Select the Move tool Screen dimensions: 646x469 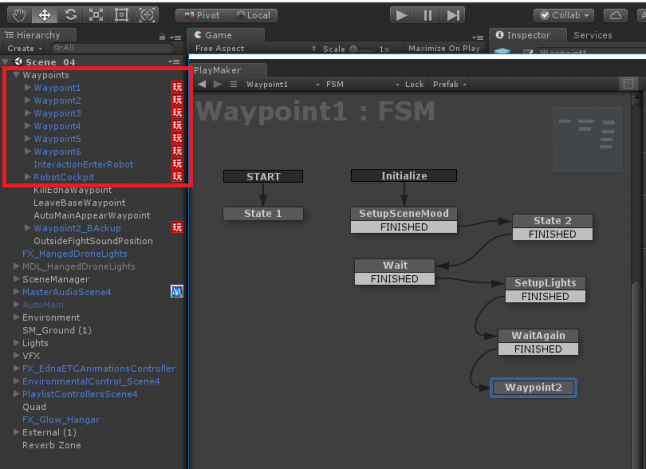pos(44,15)
